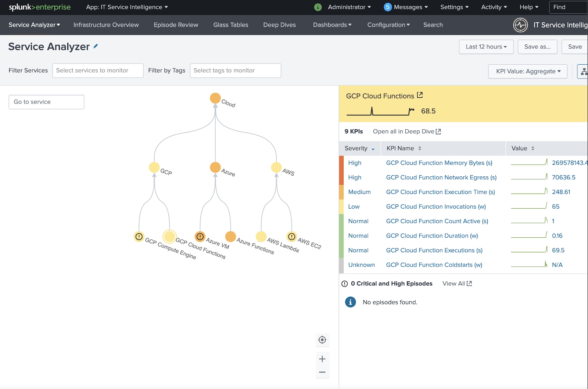Screen dimensions: 588x389
Task: Open the Activity dropdown
Action: click(x=494, y=7)
